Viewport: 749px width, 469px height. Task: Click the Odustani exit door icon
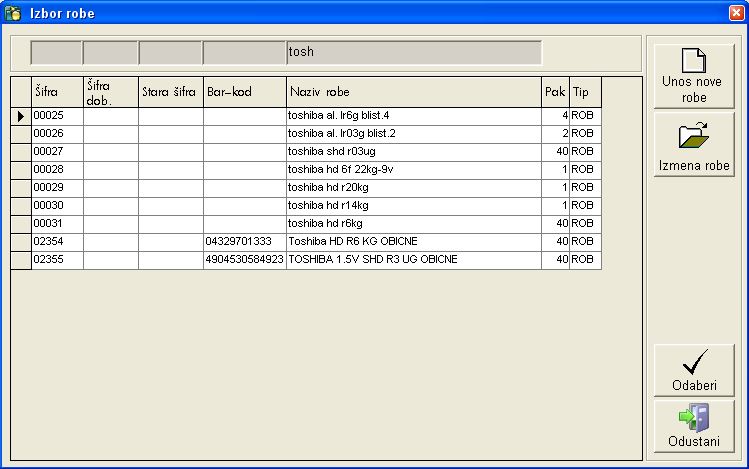(694, 416)
